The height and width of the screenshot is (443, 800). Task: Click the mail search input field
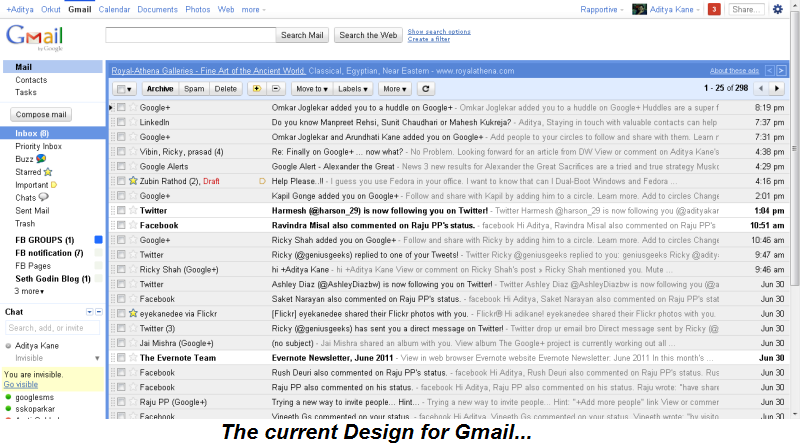point(190,35)
